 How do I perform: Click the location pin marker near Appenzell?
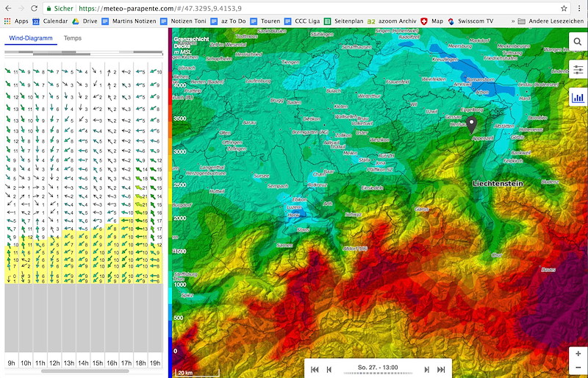pyautogui.click(x=471, y=124)
